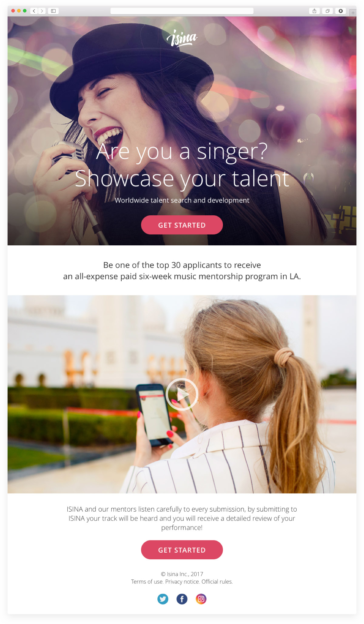Click the green fullscreen window button
364x624 pixels.
(x=25, y=11)
